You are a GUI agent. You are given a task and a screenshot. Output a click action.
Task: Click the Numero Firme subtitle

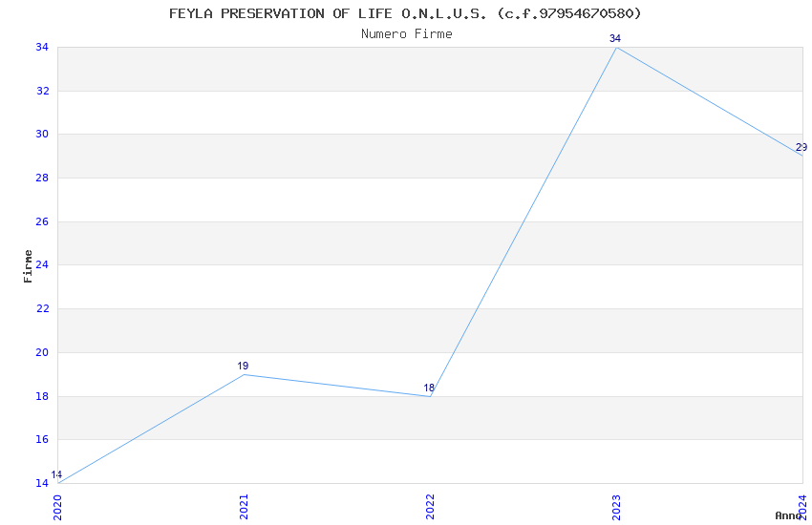(406, 33)
